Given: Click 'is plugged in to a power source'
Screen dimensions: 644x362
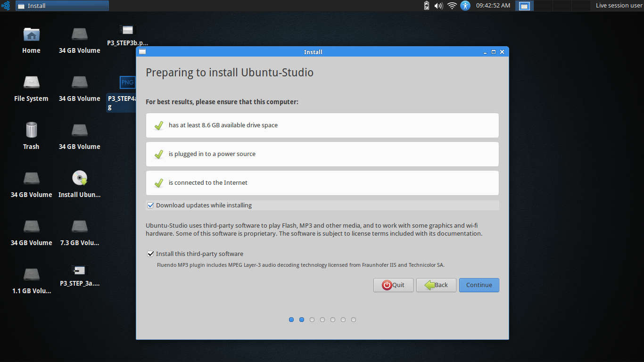Looking at the screenshot, I should tap(212, 154).
